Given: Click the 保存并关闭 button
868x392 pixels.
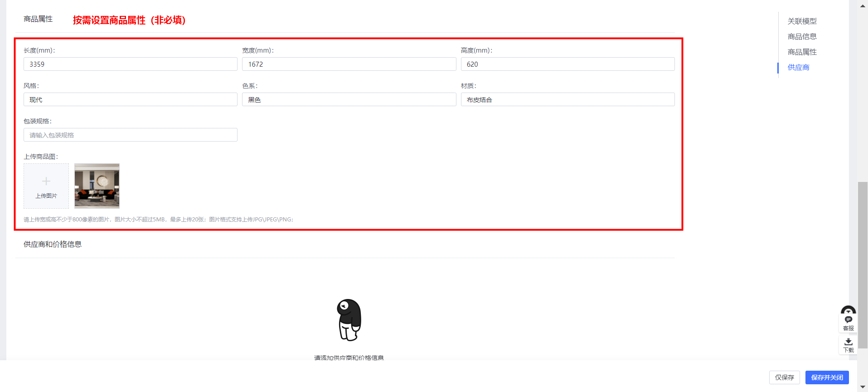Looking at the screenshot, I should pos(827,377).
